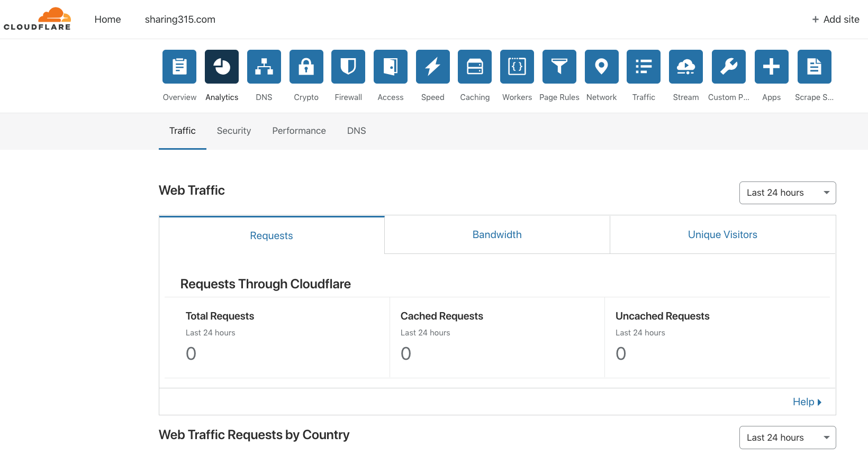Screen dimensions: 868x455
Task: Click the Page Rules label text
Action: pos(559,97)
